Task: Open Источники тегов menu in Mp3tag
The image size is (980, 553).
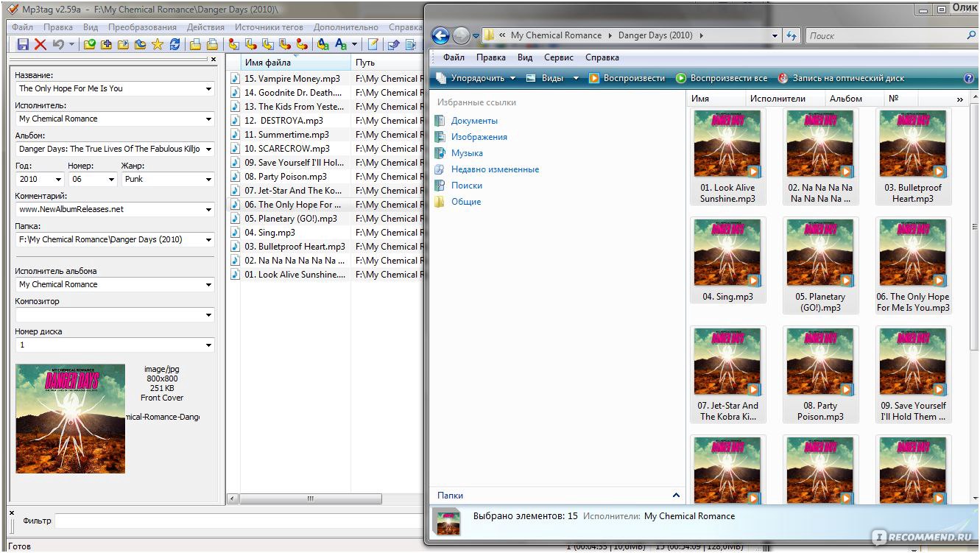Action: [269, 27]
